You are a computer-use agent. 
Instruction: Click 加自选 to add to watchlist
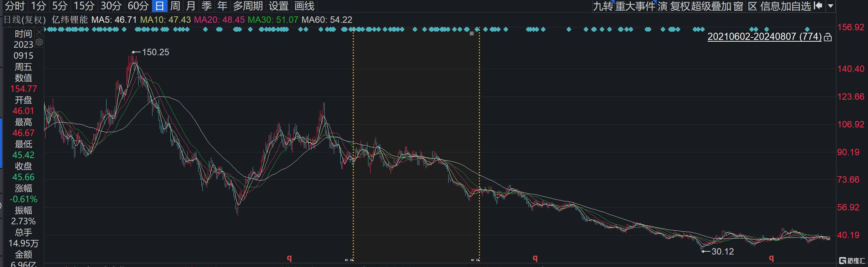click(796, 6)
